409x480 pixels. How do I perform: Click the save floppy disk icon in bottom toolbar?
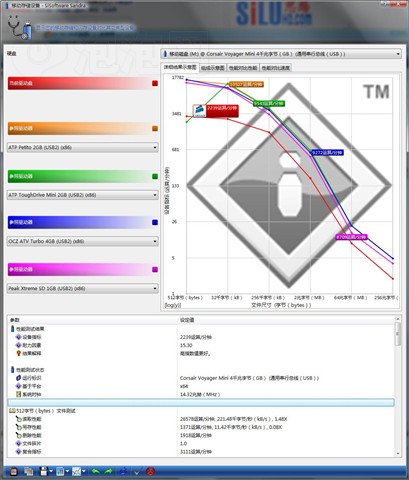point(44,471)
